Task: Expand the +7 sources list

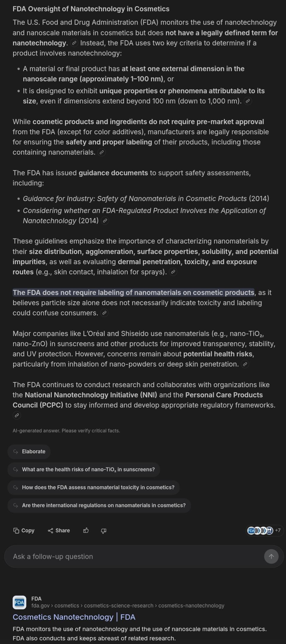Action: 264,530
